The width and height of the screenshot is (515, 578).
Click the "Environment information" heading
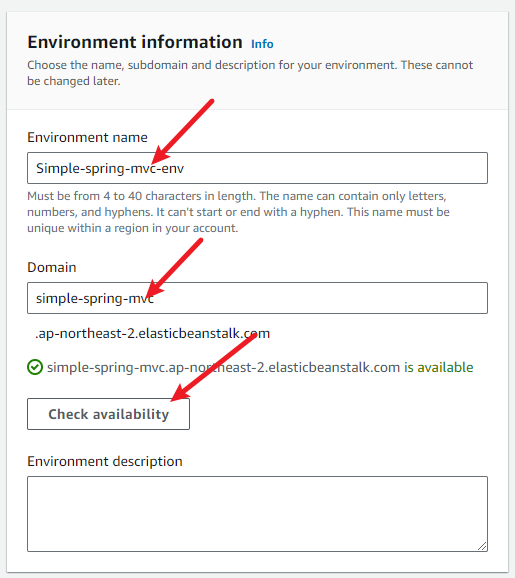tap(135, 42)
